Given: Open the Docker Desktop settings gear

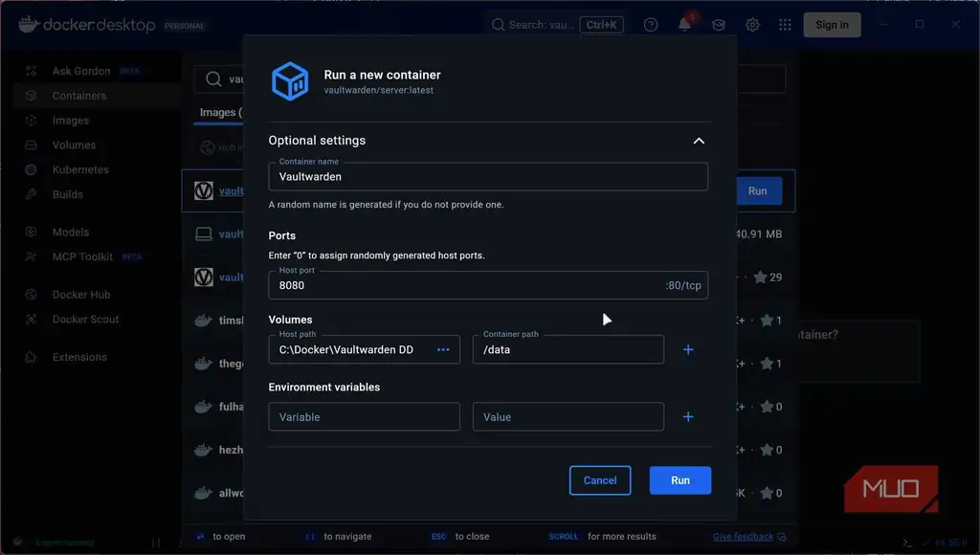Looking at the screenshot, I should pyautogui.click(x=752, y=25).
